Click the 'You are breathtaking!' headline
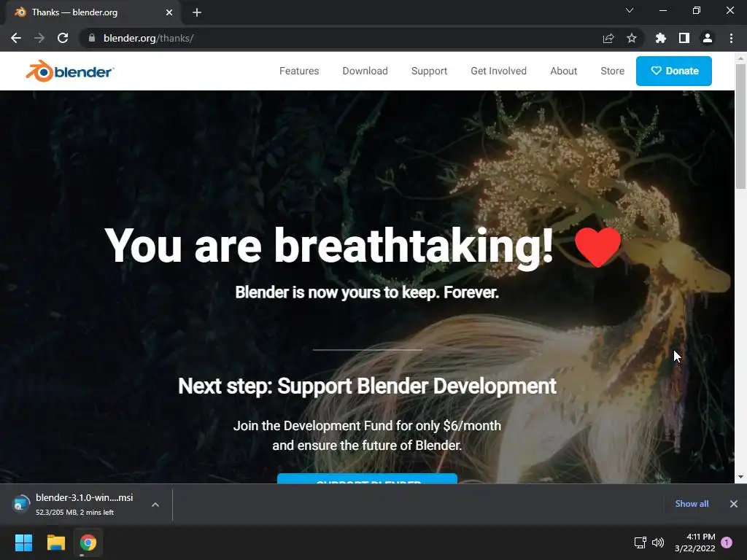This screenshot has width=747, height=560. point(329,246)
